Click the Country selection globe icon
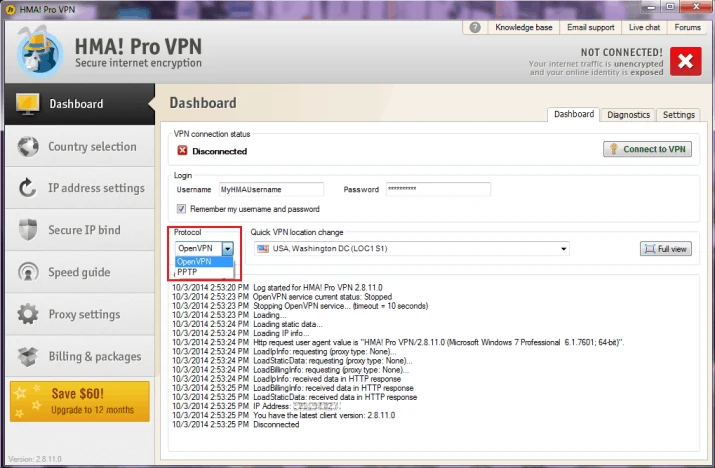This screenshot has width=715, height=468. click(28, 146)
